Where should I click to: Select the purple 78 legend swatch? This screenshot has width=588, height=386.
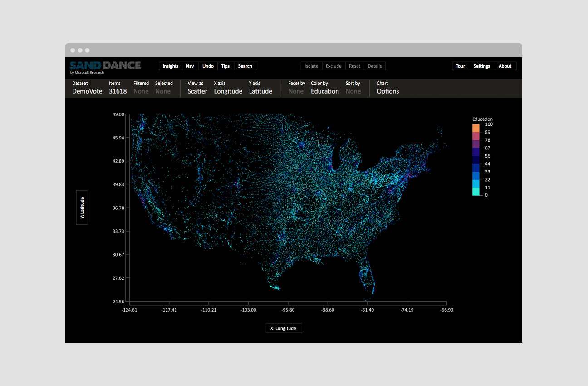[476, 144]
